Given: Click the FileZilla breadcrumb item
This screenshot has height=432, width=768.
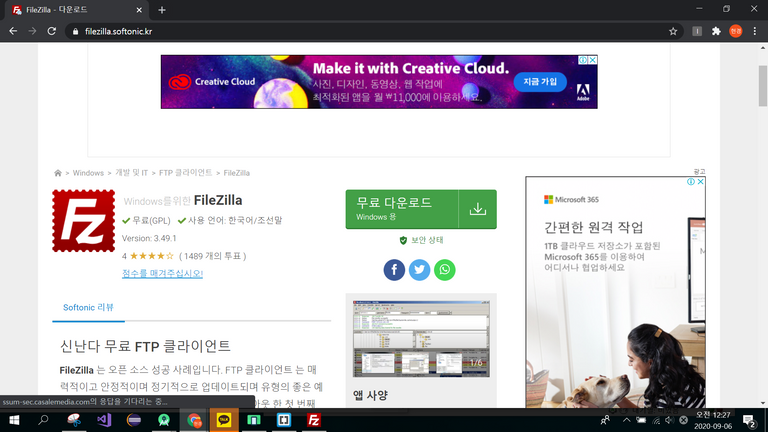Looking at the screenshot, I should click(237, 173).
